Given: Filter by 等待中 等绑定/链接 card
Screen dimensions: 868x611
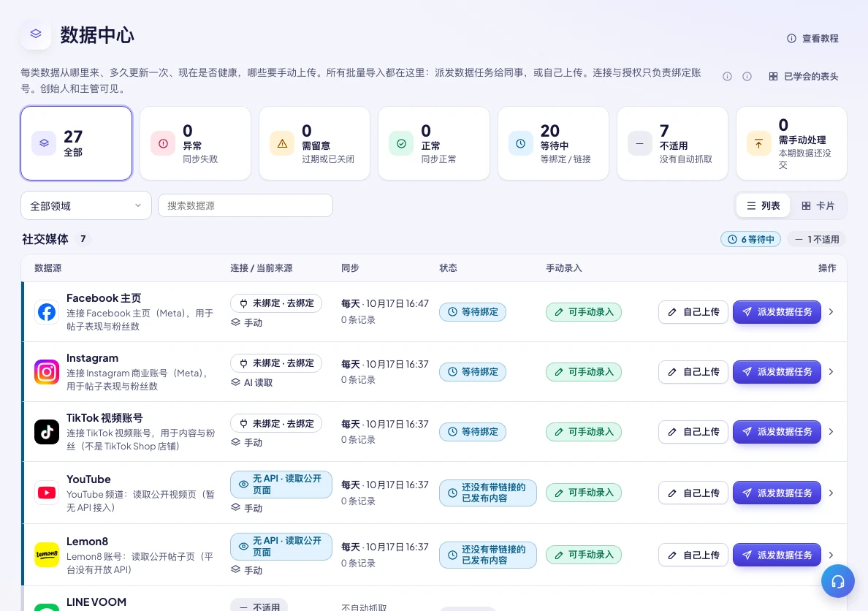Looking at the screenshot, I should [554, 143].
